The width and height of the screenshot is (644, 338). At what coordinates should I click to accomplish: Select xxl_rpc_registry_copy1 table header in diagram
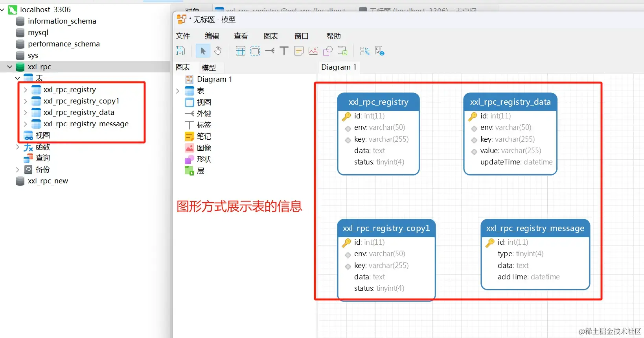[x=386, y=228]
